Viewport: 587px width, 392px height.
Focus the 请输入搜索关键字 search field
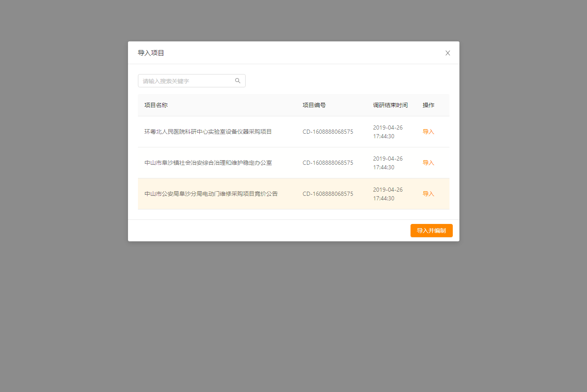pyautogui.click(x=186, y=81)
